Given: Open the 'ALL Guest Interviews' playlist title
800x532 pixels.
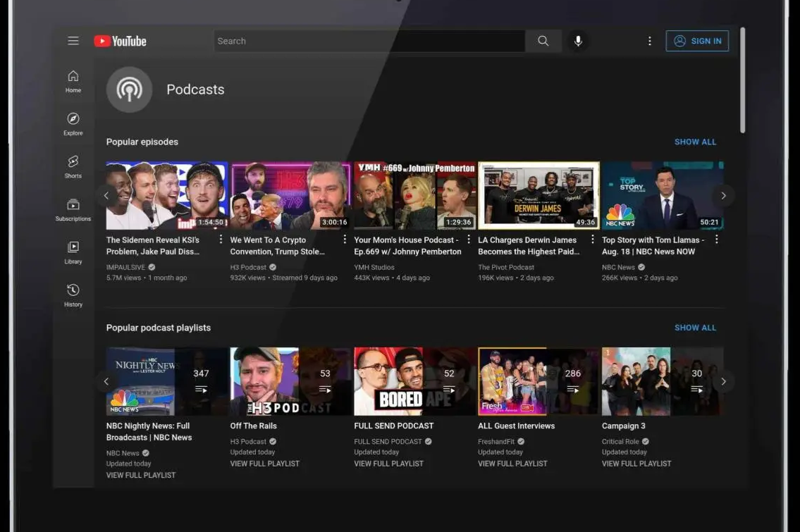Looking at the screenshot, I should 517,426.
